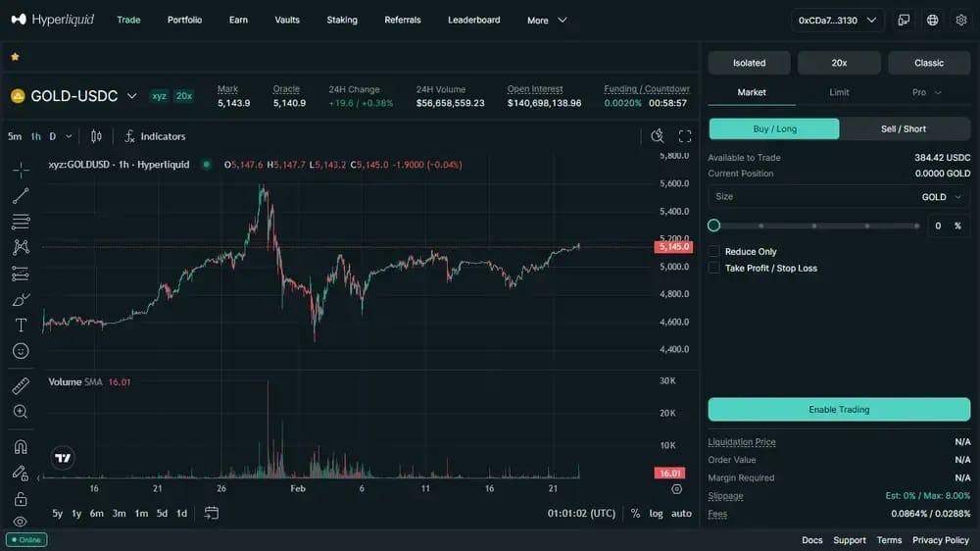Click the position size slider handle

pos(713,225)
